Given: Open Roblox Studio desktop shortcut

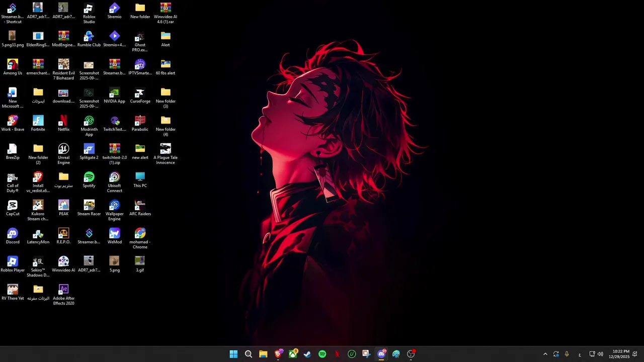Looking at the screenshot, I should pyautogui.click(x=89, y=13).
